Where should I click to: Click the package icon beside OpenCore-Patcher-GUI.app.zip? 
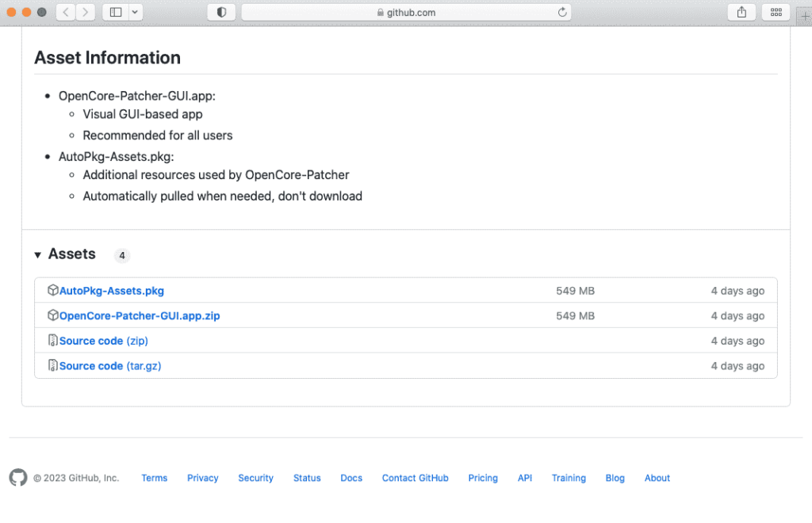52,315
